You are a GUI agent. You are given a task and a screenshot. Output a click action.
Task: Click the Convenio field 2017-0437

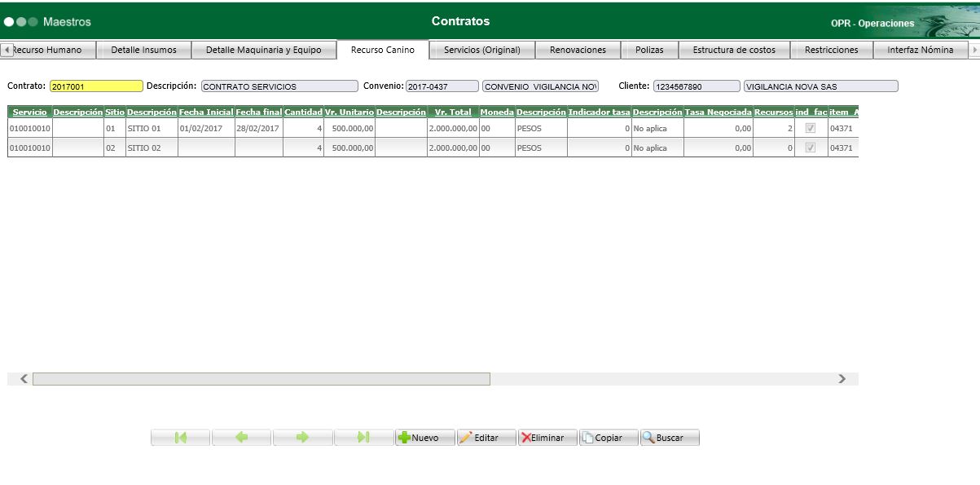coord(442,86)
